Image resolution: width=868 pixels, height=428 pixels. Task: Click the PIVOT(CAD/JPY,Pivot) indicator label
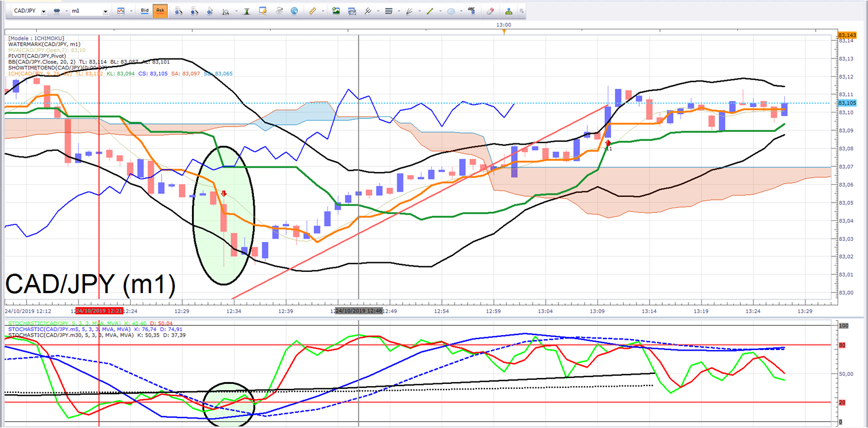pyautogui.click(x=37, y=56)
